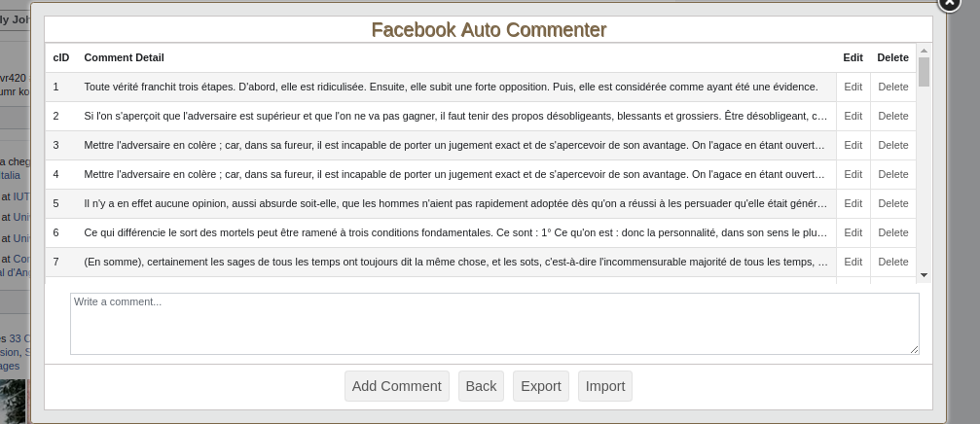Edit comment with cID 1

tap(853, 87)
